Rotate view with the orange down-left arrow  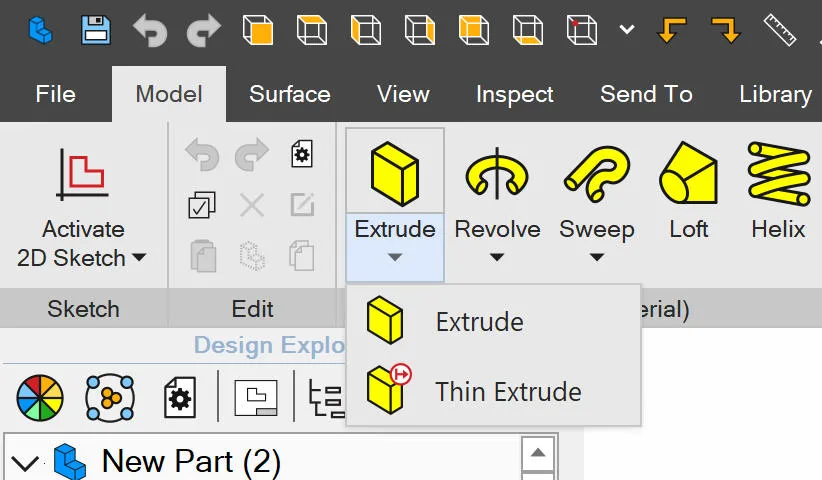click(x=672, y=30)
